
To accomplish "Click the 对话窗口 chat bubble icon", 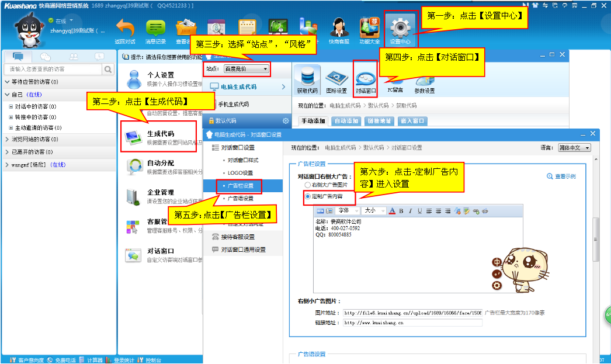I will click(366, 78).
